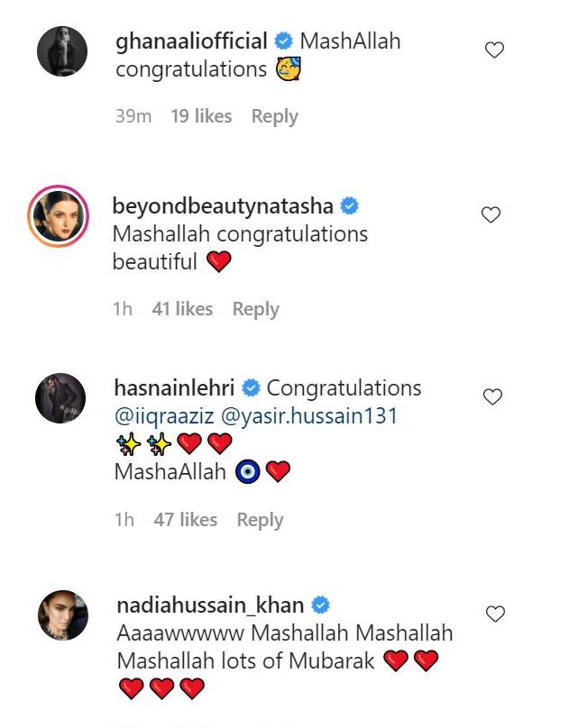Screen dimensions: 587x728
Task: Click verified badge next to ghanaaliofficial
Action: [283, 41]
